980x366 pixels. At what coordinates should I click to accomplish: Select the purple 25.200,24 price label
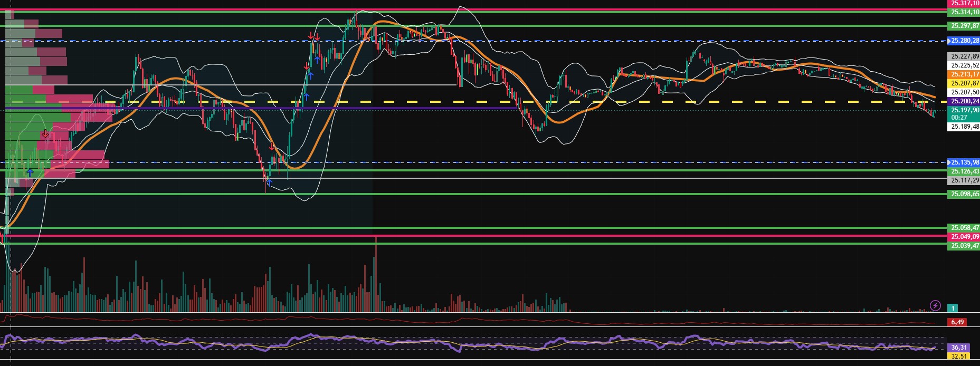pyautogui.click(x=964, y=101)
